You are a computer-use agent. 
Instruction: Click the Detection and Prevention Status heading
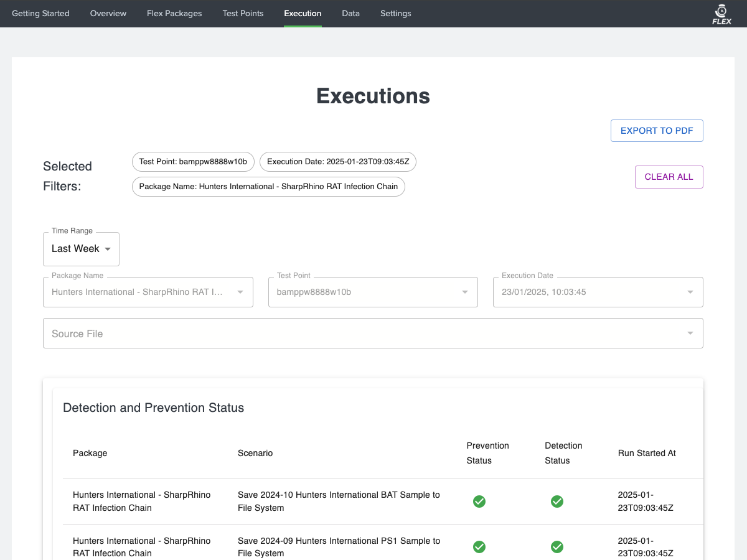tap(154, 408)
